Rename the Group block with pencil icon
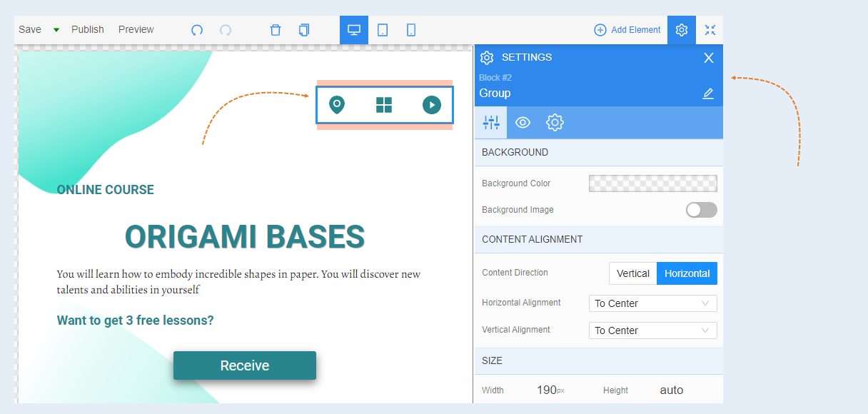 708,94
